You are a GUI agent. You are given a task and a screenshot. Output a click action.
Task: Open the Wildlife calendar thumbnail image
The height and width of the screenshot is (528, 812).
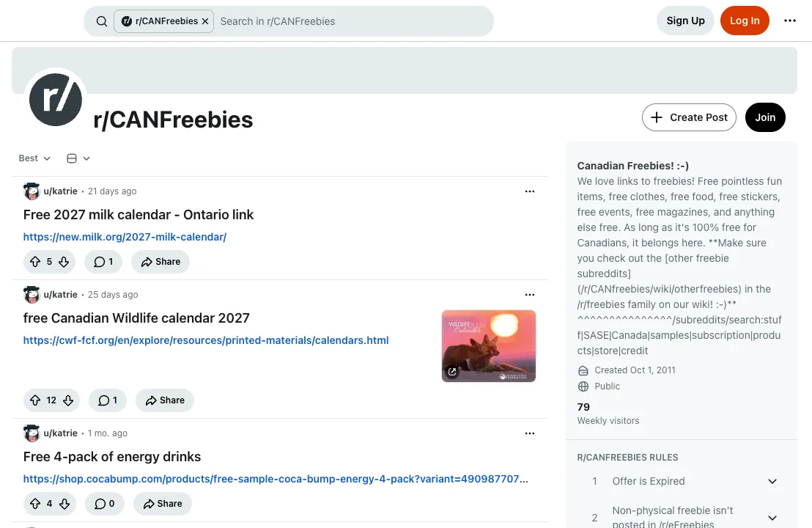pos(488,345)
